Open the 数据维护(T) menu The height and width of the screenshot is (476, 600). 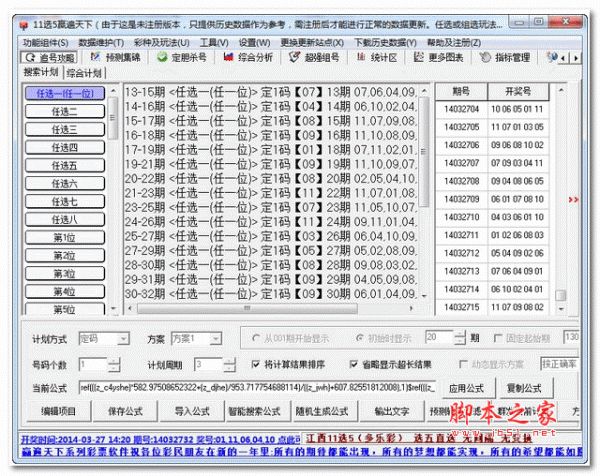[101, 42]
